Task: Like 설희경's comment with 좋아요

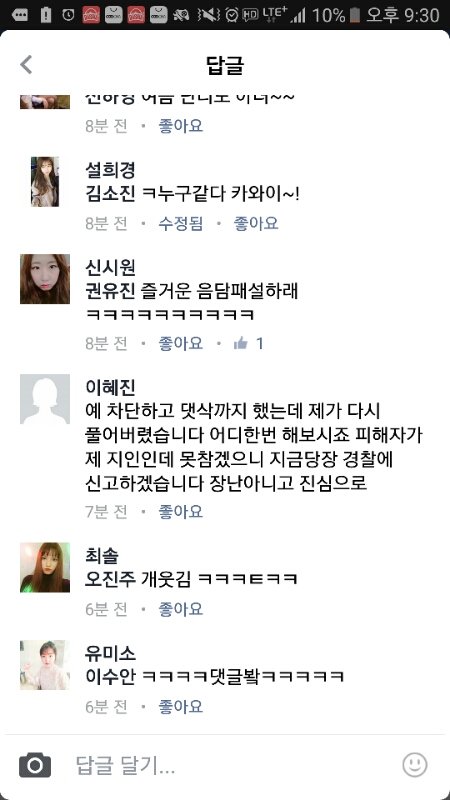Action: (x=256, y=223)
